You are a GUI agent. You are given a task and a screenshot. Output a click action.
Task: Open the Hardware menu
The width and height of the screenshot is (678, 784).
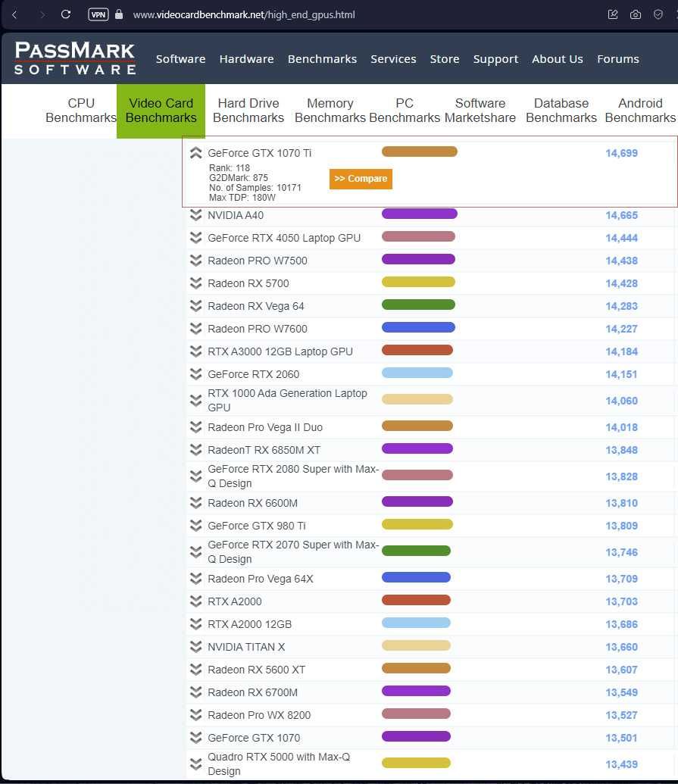[246, 59]
